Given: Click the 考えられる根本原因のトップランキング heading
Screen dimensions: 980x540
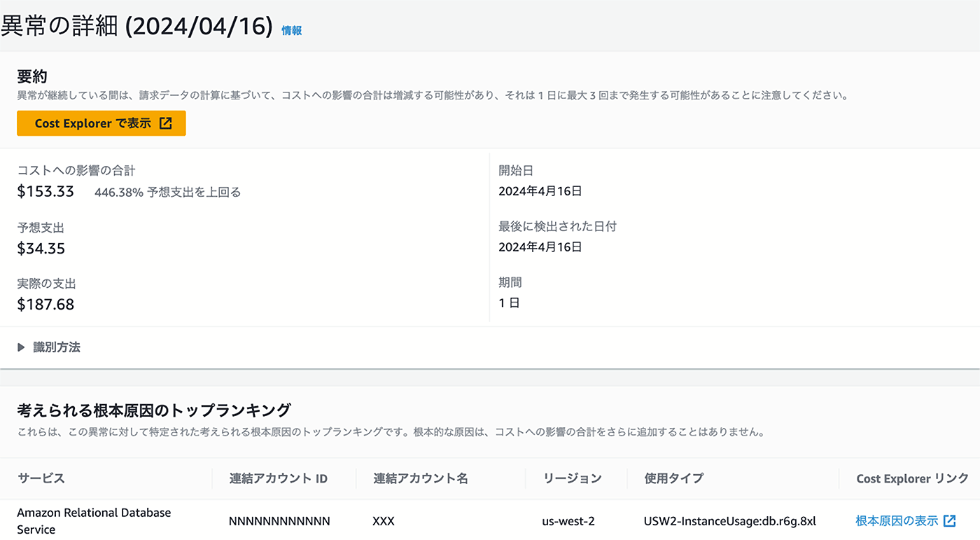Looking at the screenshot, I should coord(153,409).
